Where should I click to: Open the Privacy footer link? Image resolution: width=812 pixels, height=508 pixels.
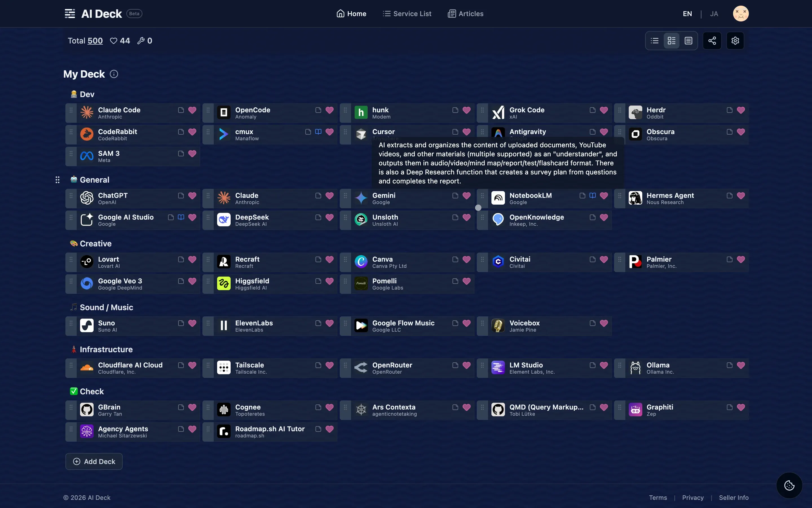tap(693, 498)
